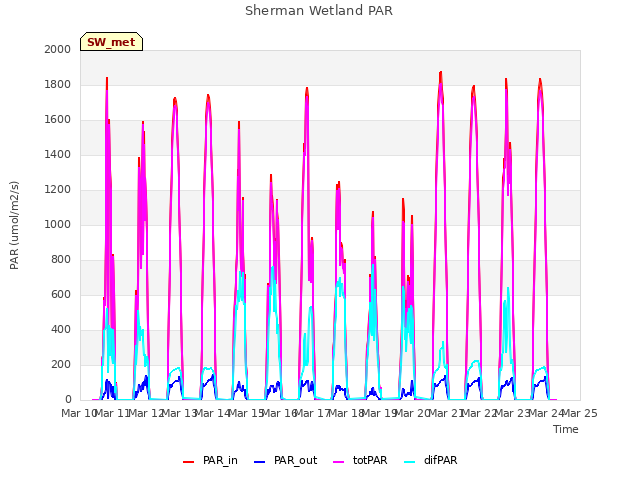The width and height of the screenshot is (640, 480).
Task: Click the Mar 20 peak near 1880
Action: (x=441, y=72)
